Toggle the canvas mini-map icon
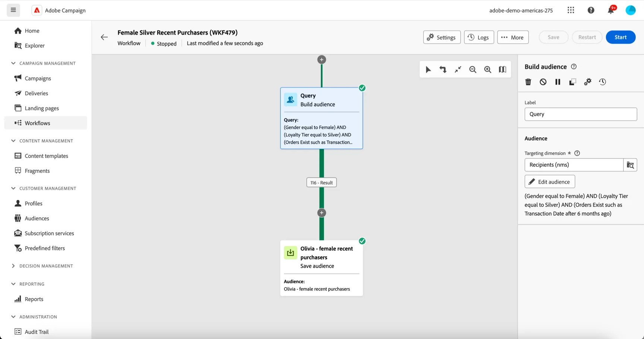 click(502, 69)
